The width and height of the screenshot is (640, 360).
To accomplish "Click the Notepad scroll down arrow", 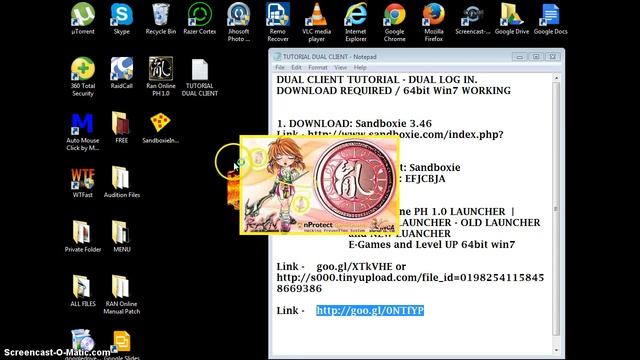I will pos(556,350).
